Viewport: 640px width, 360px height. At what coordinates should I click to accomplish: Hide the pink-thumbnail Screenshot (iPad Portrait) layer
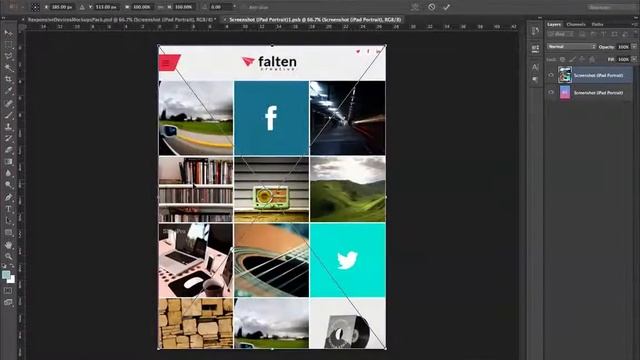coord(551,93)
